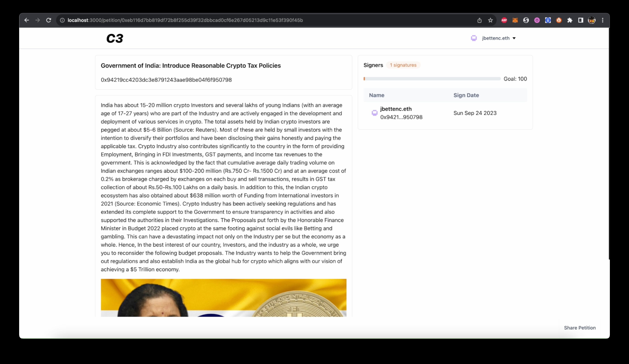This screenshot has width=629, height=364.
Task: Click the Brave browser shield icon
Action: (x=558, y=20)
